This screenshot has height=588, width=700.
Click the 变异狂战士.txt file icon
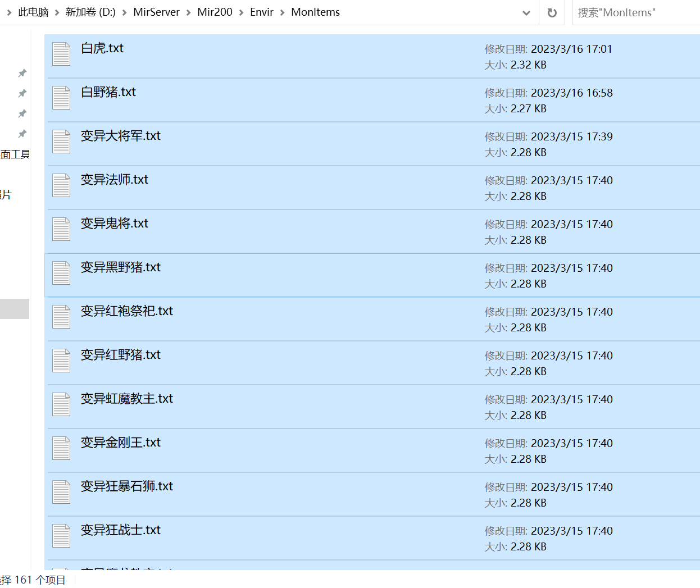point(61,536)
